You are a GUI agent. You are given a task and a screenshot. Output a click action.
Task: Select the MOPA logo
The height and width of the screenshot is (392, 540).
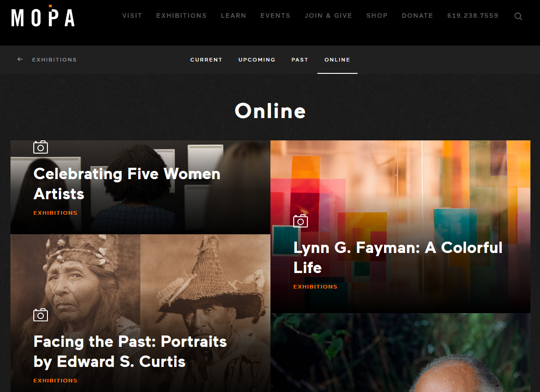(x=42, y=17)
